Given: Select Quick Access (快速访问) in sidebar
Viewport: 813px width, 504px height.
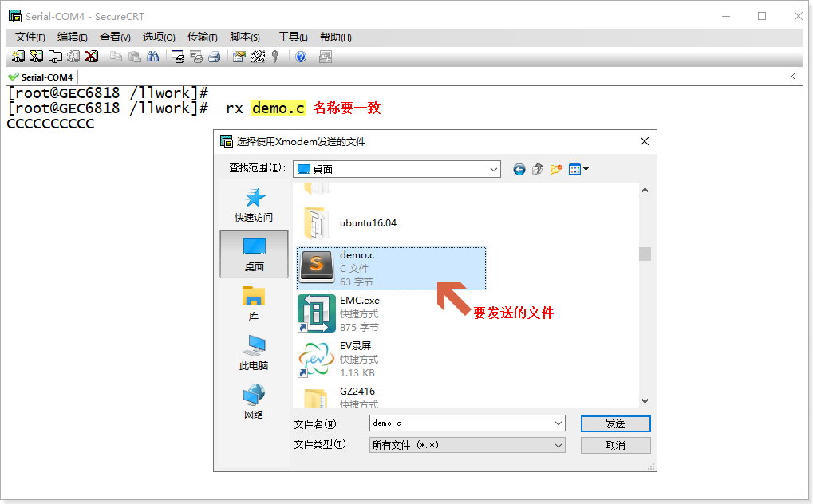Looking at the screenshot, I should (x=254, y=205).
